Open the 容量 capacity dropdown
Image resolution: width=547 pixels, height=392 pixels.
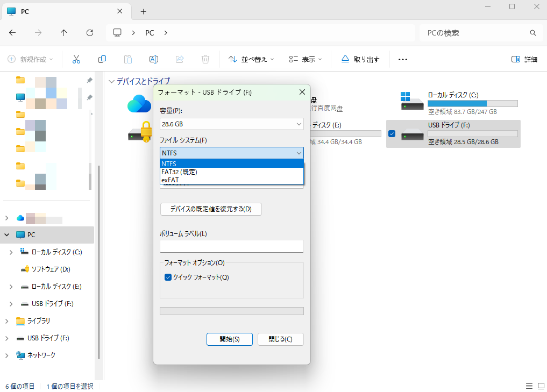232,124
